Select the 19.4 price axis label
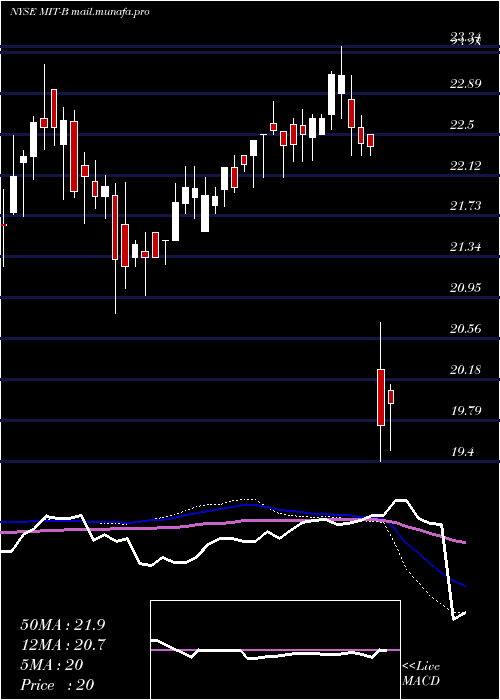This screenshot has width=500, height=700. [462, 452]
